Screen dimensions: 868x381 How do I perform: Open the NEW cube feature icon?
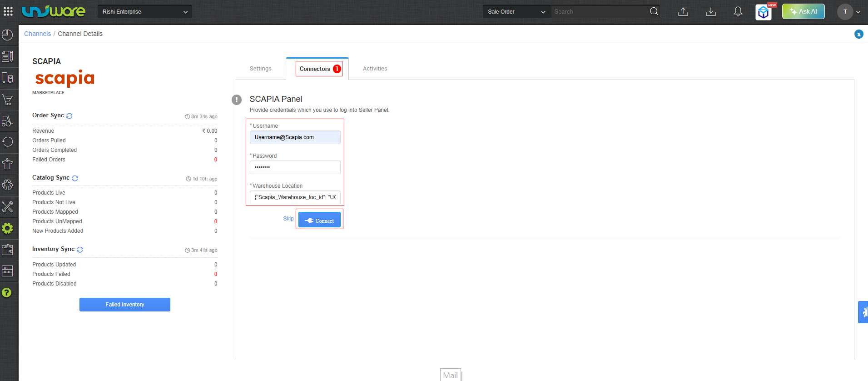764,12
